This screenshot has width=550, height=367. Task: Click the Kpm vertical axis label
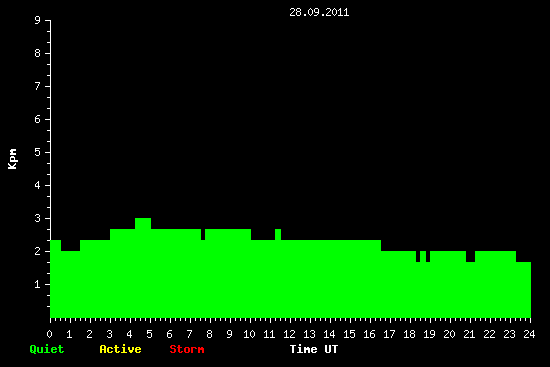point(13,159)
